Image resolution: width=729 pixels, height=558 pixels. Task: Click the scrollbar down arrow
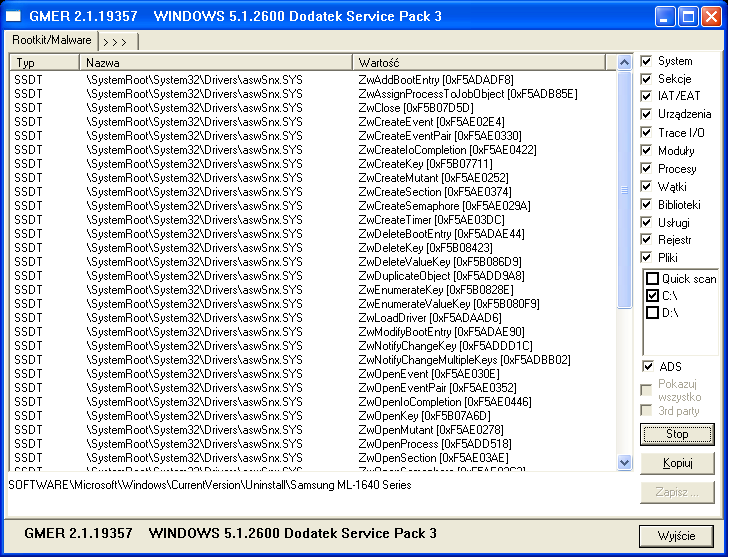coord(624,463)
